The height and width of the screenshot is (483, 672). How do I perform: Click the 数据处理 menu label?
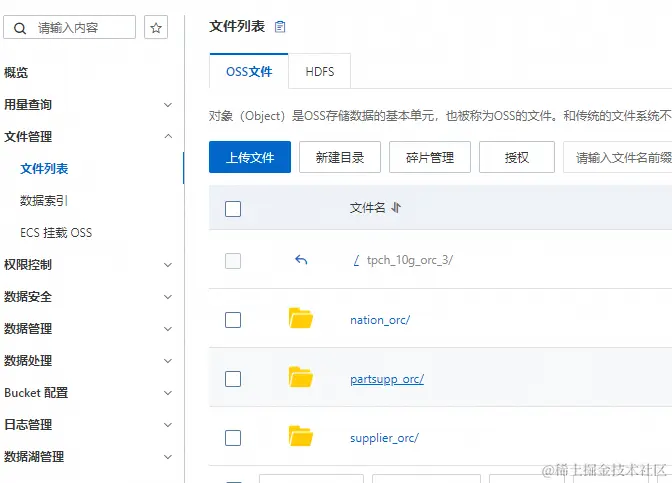(28, 361)
